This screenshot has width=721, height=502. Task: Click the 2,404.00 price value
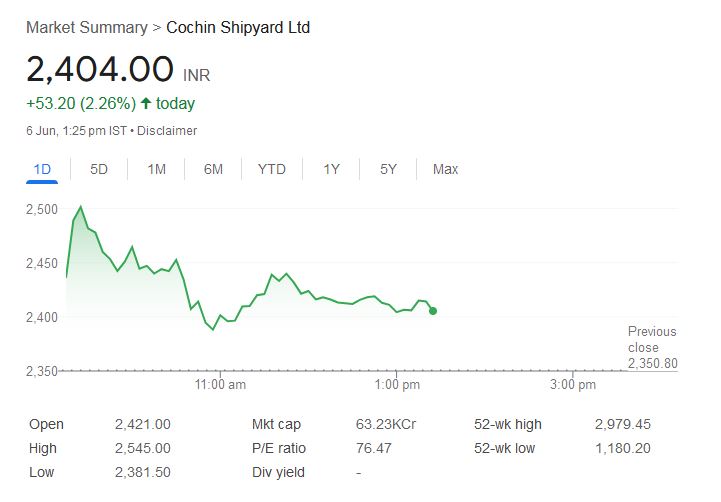point(100,70)
